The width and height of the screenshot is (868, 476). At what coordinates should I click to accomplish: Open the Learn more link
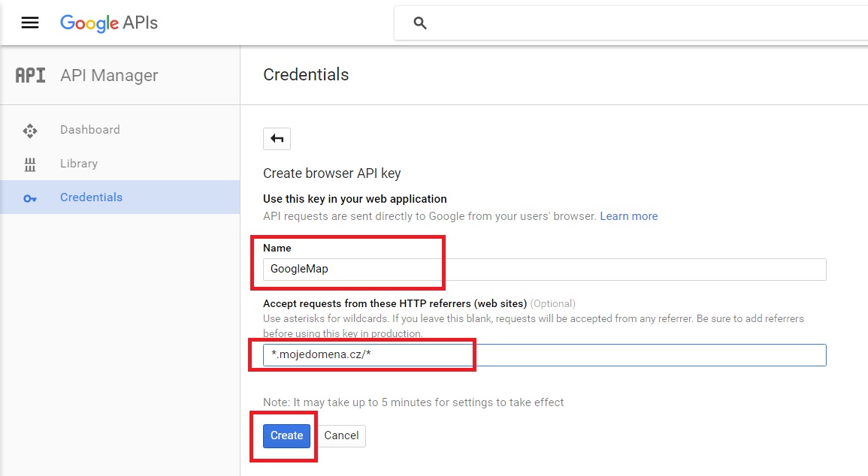tap(628, 216)
